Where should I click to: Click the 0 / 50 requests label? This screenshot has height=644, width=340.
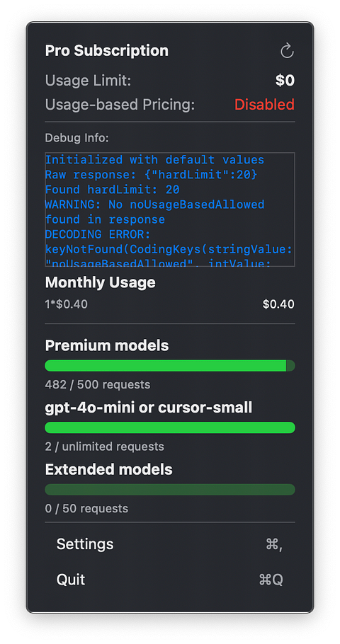pos(86,508)
